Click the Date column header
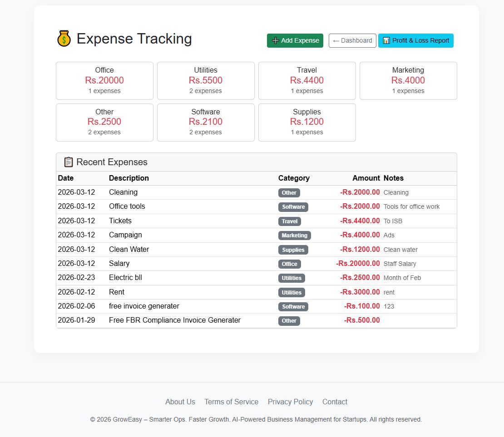 pyautogui.click(x=65, y=178)
